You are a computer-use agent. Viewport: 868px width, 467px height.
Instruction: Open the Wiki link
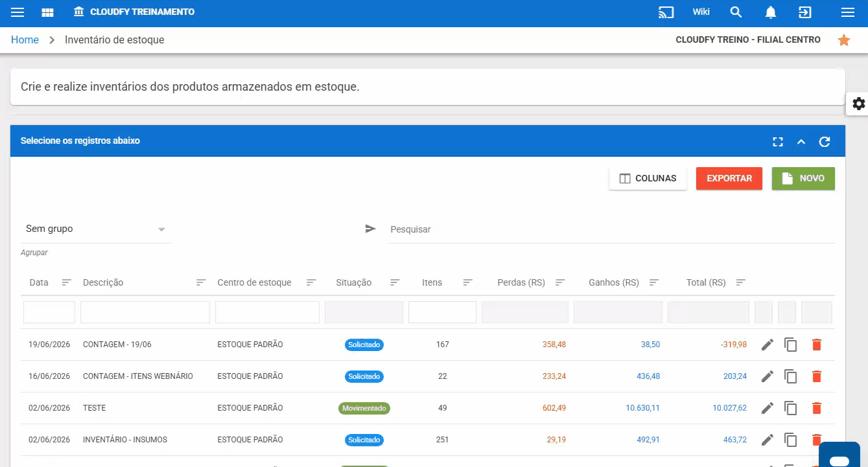(701, 12)
